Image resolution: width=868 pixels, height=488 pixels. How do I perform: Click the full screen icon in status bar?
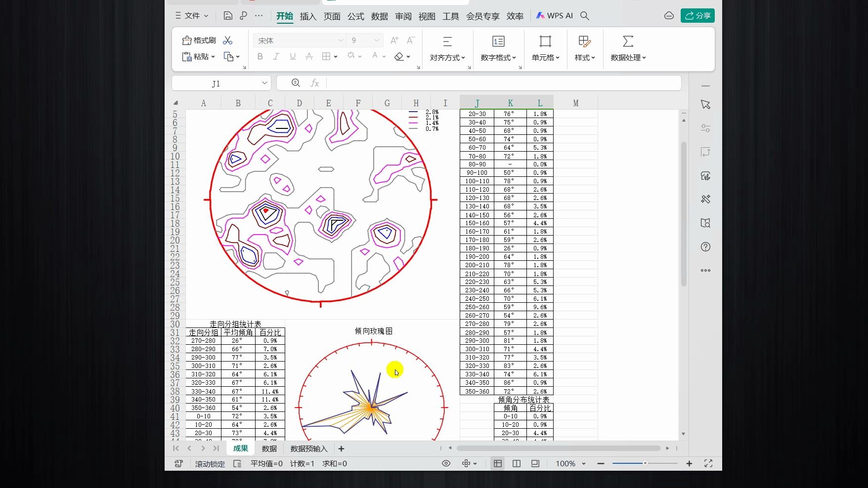tap(708, 463)
